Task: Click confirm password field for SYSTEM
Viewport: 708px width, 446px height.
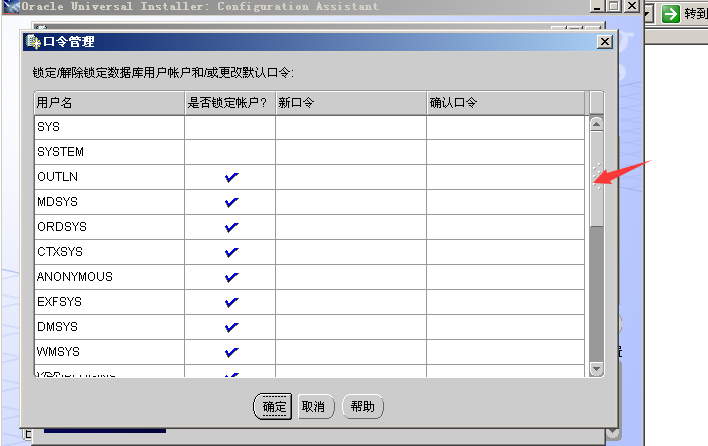Action: (x=505, y=152)
